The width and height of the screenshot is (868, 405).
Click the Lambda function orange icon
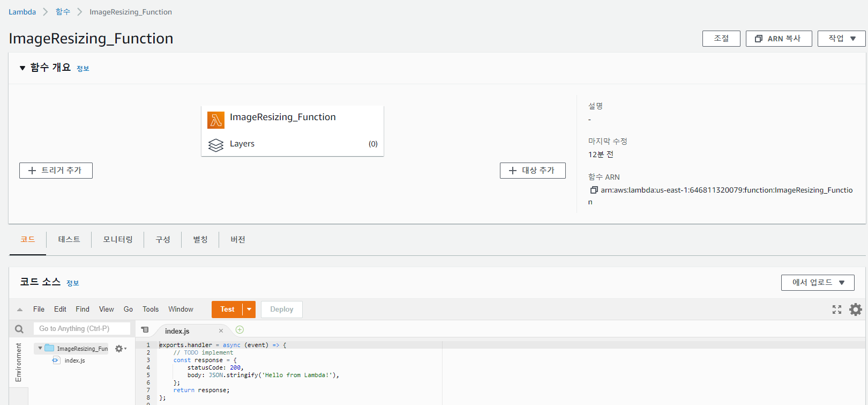216,120
